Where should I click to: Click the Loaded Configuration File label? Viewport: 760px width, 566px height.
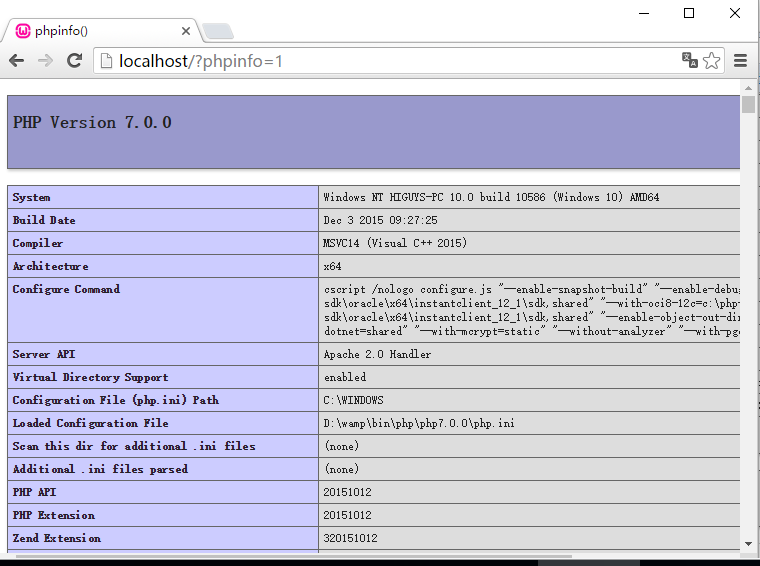(91, 423)
